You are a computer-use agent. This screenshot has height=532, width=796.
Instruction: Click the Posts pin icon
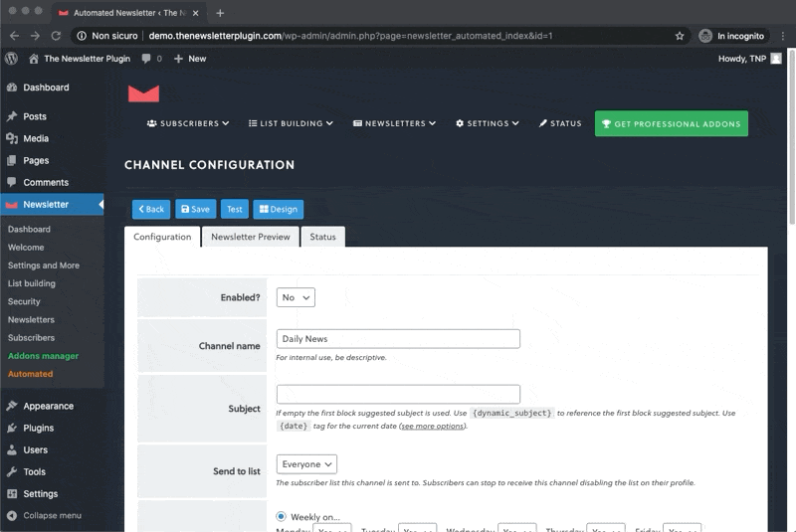click(12, 116)
